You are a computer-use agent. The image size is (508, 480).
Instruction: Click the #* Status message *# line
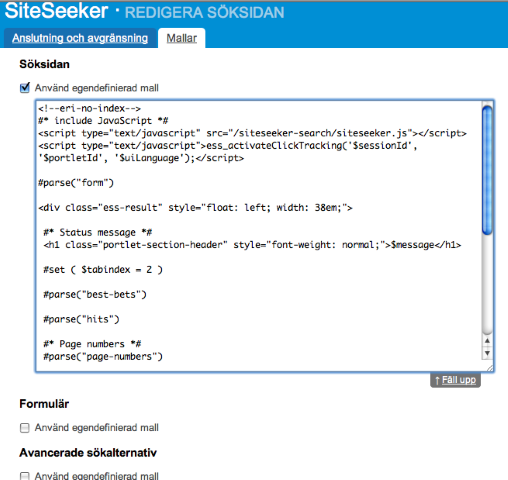click(x=98, y=232)
